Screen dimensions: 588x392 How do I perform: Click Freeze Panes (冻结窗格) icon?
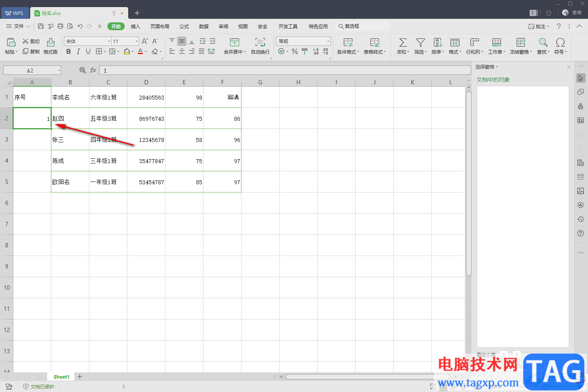pos(521,42)
